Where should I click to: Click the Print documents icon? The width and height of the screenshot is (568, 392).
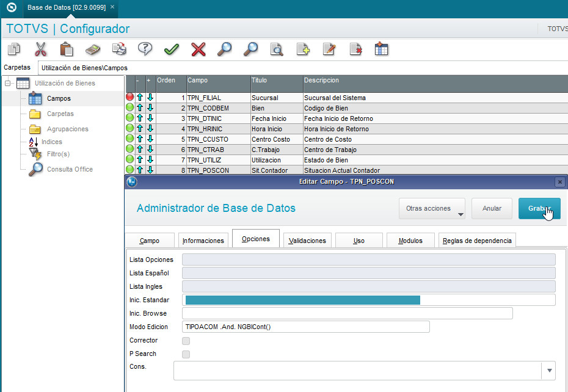119,49
